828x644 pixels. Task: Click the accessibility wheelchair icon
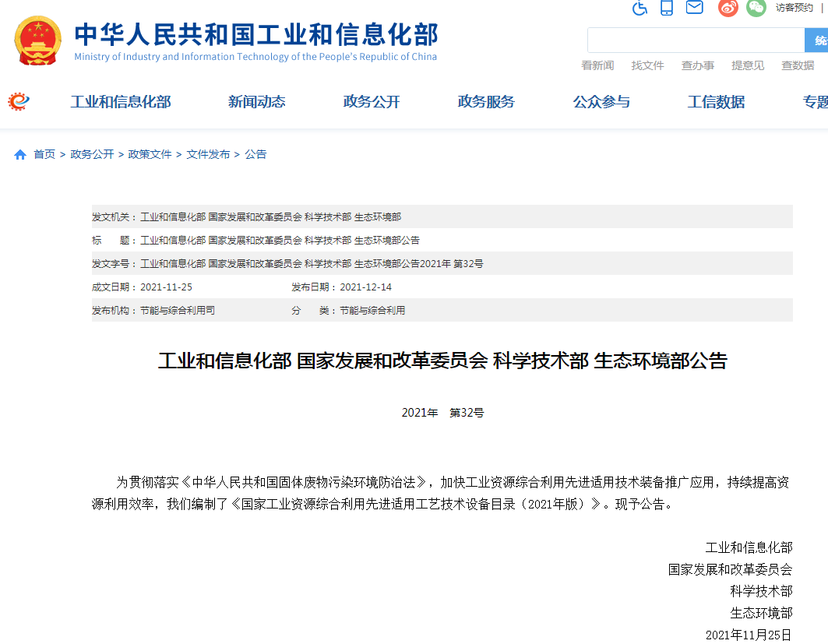[639, 9]
